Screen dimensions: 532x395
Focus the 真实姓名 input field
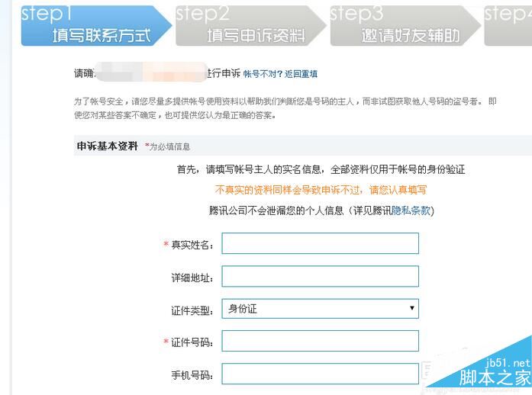click(x=320, y=243)
